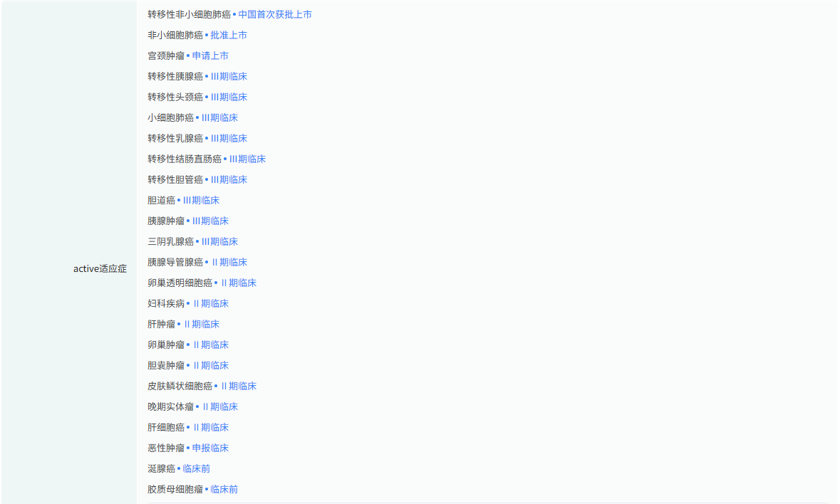This screenshot has height=504, width=840.
Task: Open III期临床 link for 胰腺肿瘤
Action: 210,221
